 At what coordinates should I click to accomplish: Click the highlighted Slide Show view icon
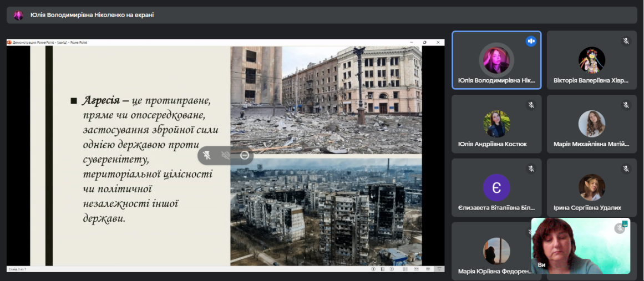click(439, 269)
